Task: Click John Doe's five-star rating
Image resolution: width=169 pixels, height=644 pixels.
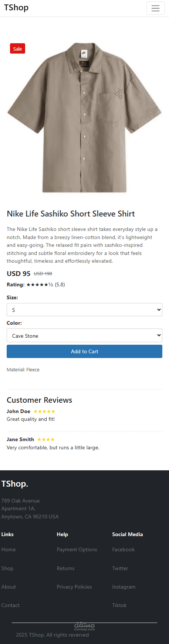Action: coord(44,411)
